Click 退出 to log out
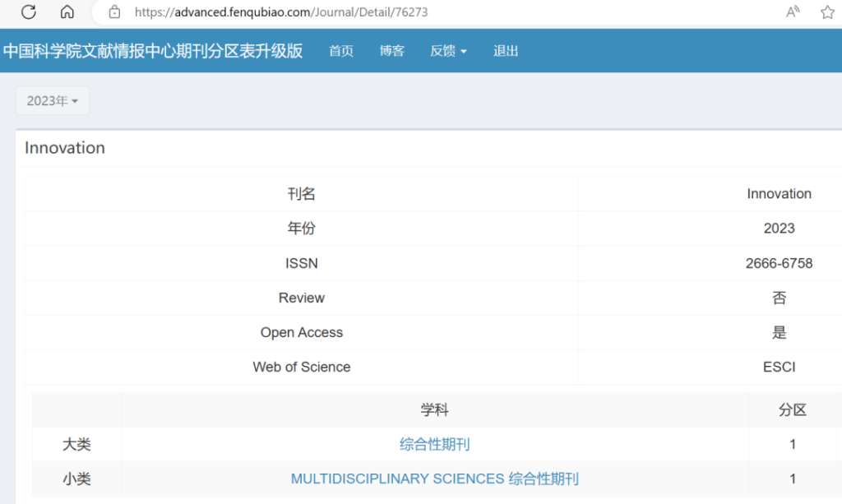The width and height of the screenshot is (842, 504). click(506, 51)
